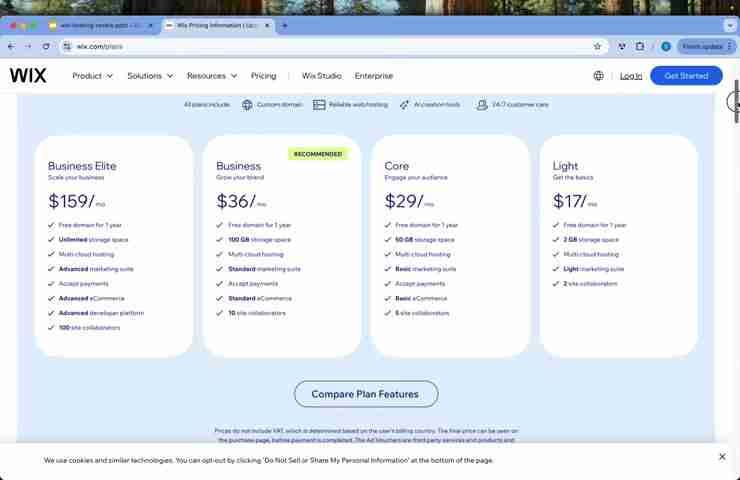Click the page vertical scrollbar
Viewport: 740px width, 480px height.
pos(736,101)
